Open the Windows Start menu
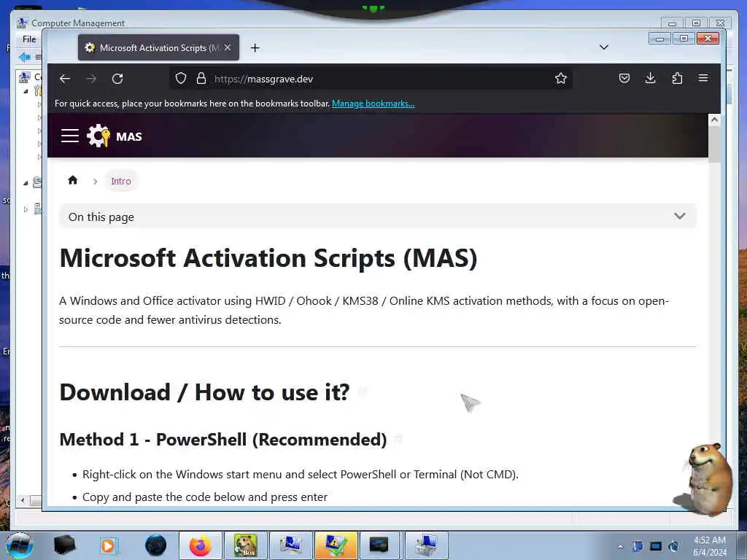The width and height of the screenshot is (747, 560). 19,545
